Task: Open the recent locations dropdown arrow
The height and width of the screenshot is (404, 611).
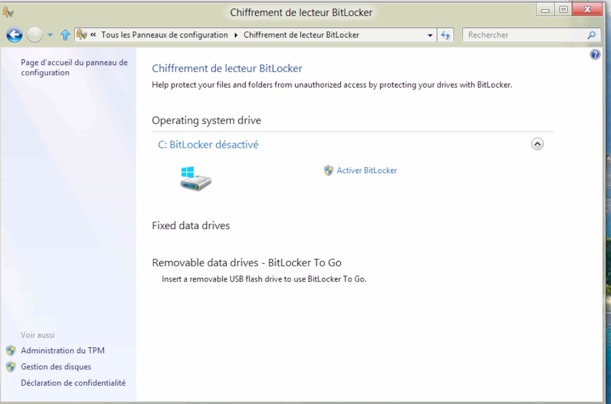Action: pos(50,35)
